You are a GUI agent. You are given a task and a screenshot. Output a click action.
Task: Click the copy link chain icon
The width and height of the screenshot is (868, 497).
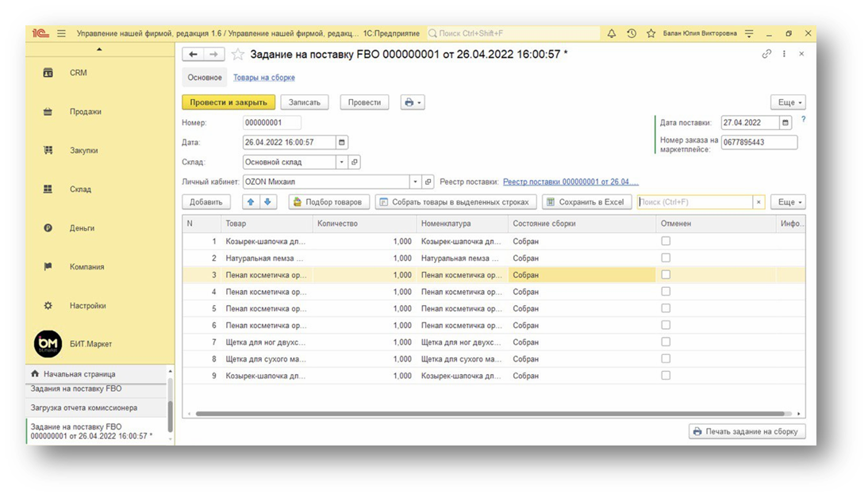point(766,54)
